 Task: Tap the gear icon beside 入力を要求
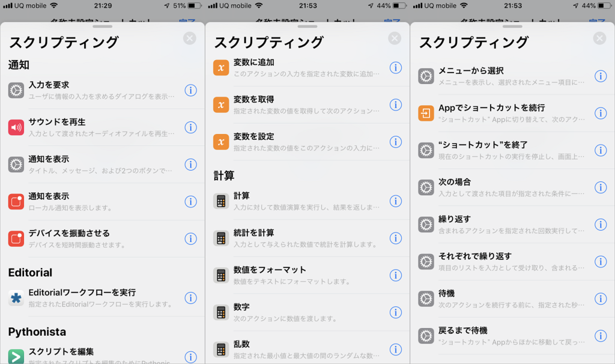tap(16, 90)
